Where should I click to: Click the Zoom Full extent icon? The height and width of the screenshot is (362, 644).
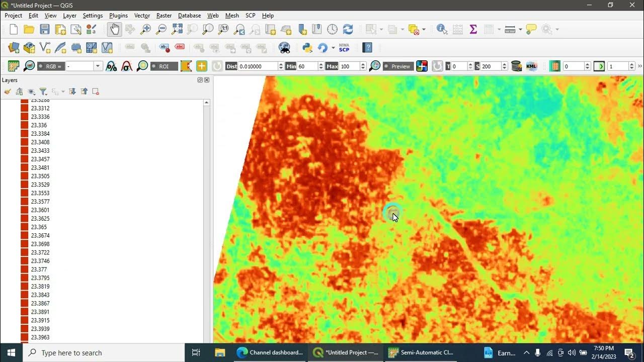[177, 29]
